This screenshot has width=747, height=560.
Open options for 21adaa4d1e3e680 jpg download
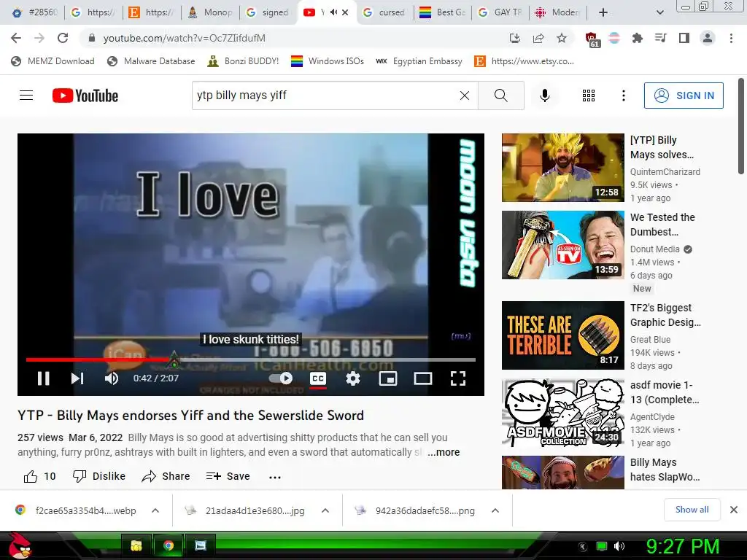325,510
